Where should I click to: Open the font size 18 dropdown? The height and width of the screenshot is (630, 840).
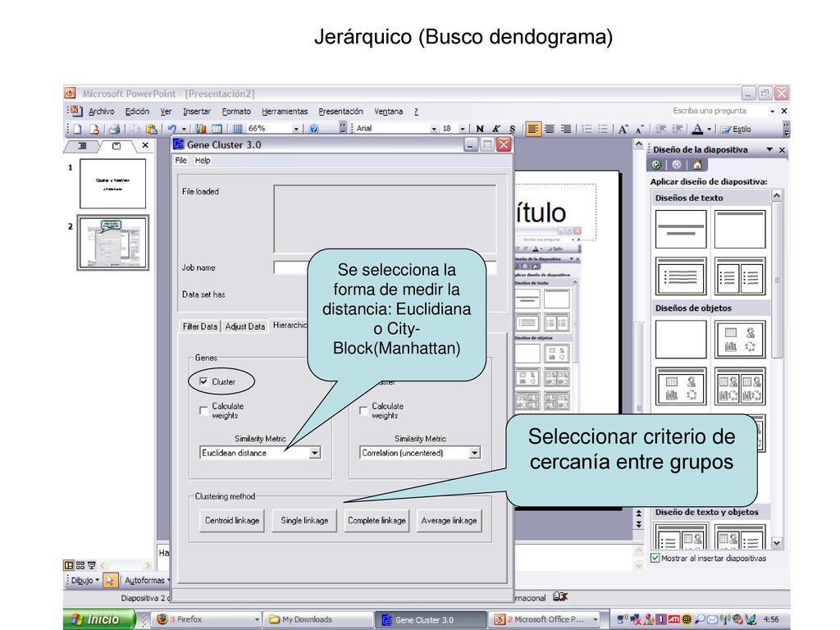[463, 129]
